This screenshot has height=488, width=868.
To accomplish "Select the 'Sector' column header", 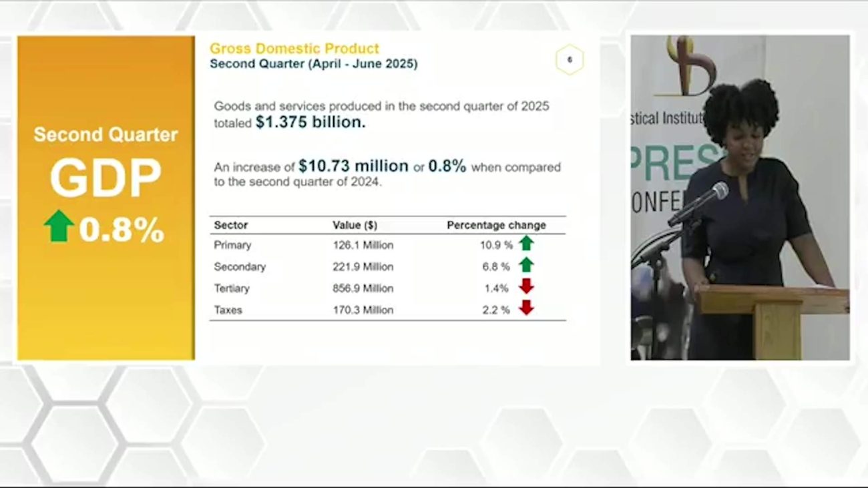I will [230, 225].
